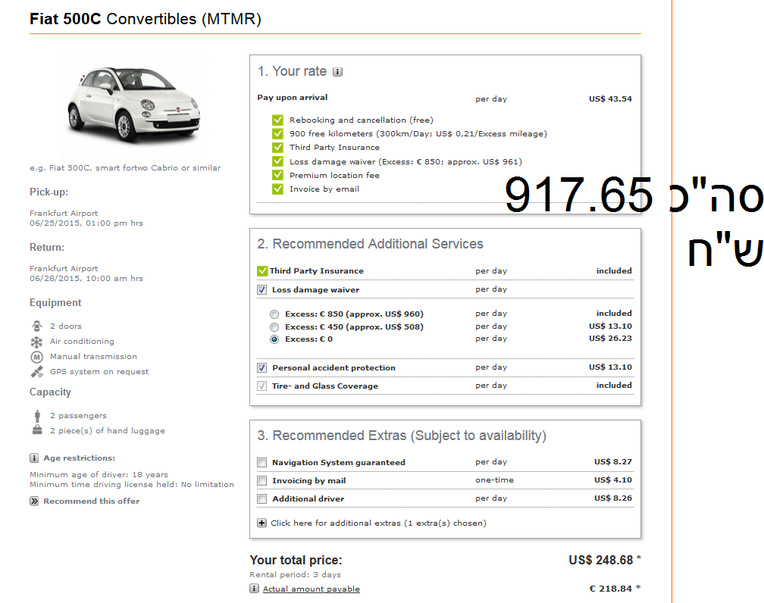Screen dimensions: 764x603
Task: Click the Recommended Extras section heading
Action: [x=402, y=435]
